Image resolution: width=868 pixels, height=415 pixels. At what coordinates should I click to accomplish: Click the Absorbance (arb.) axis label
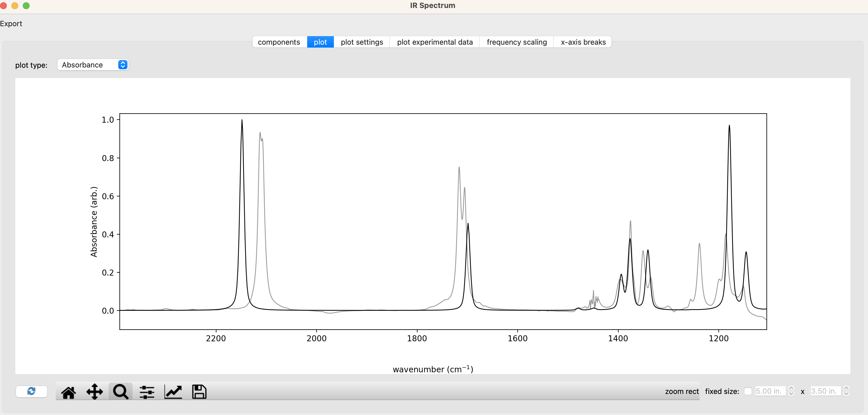[x=94, y=221]
